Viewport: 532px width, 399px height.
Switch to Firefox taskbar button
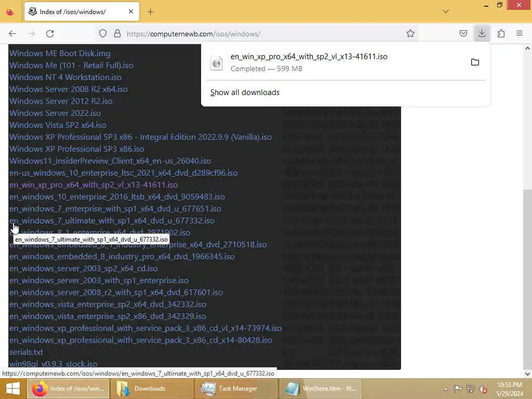coord(68,389)
